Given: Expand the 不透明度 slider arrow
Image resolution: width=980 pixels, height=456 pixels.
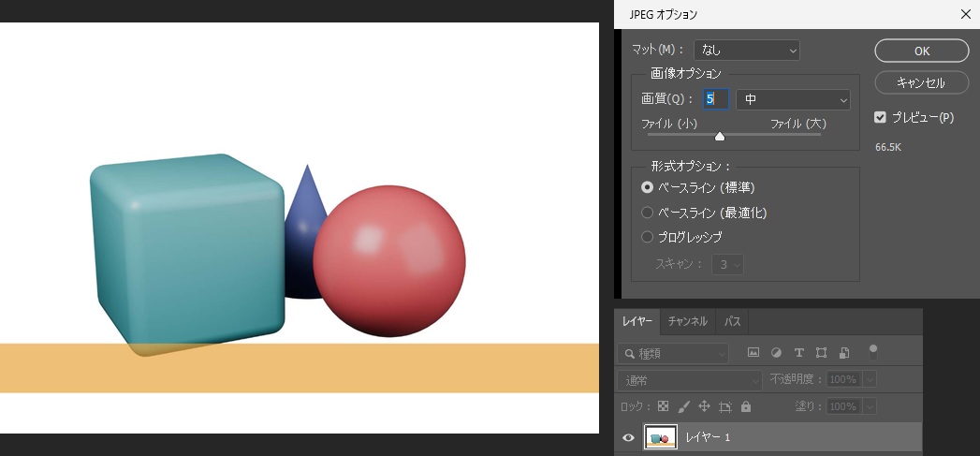Looking at the screenshot, I should pyautogui.click(x=870, y=379).
